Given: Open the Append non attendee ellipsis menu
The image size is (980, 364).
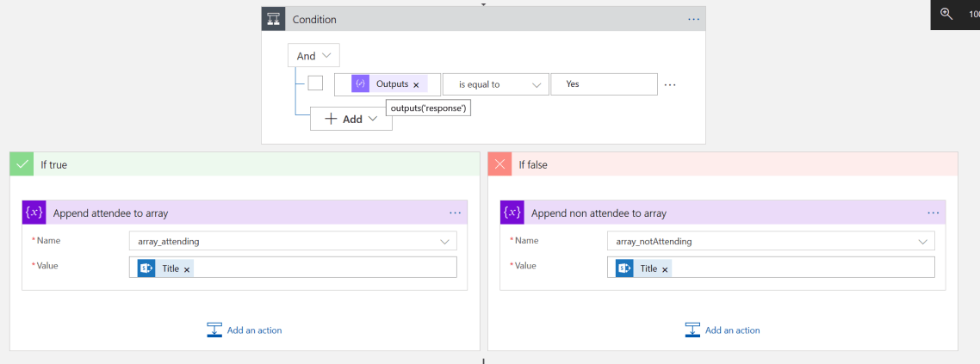Looking at the screenshot, I should click(x=933, y=213).
